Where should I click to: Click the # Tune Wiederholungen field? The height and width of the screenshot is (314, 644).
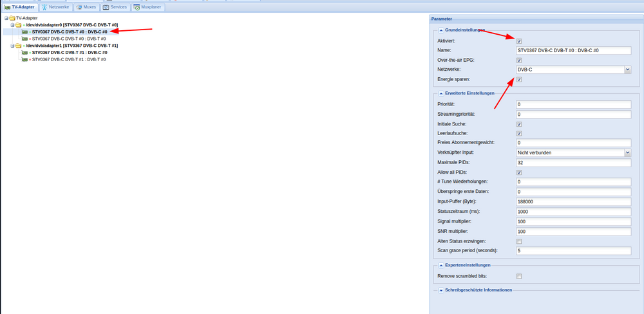573,182
